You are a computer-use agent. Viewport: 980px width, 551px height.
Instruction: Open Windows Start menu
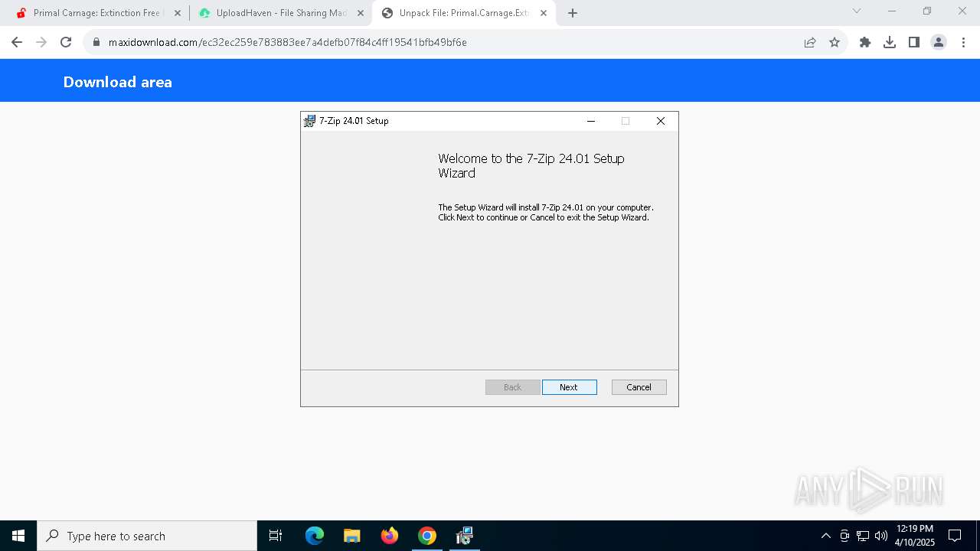[18, 536]
